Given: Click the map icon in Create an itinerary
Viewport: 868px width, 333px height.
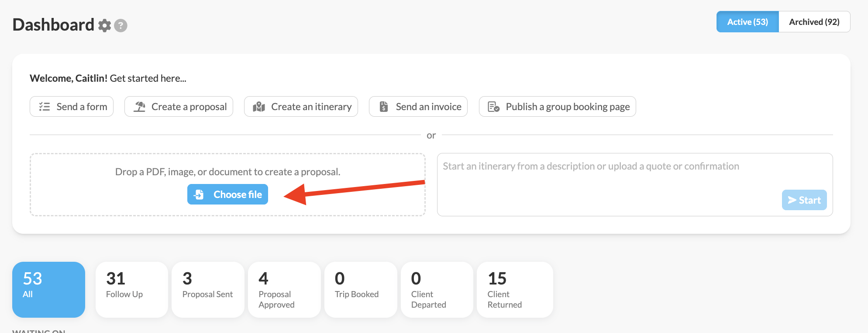Looking at the screenshot, I should click(259, 107).
